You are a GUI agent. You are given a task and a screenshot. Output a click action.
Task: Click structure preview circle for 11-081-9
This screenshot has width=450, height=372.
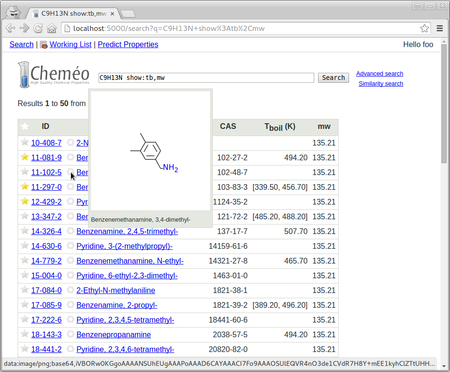point(70,157)
